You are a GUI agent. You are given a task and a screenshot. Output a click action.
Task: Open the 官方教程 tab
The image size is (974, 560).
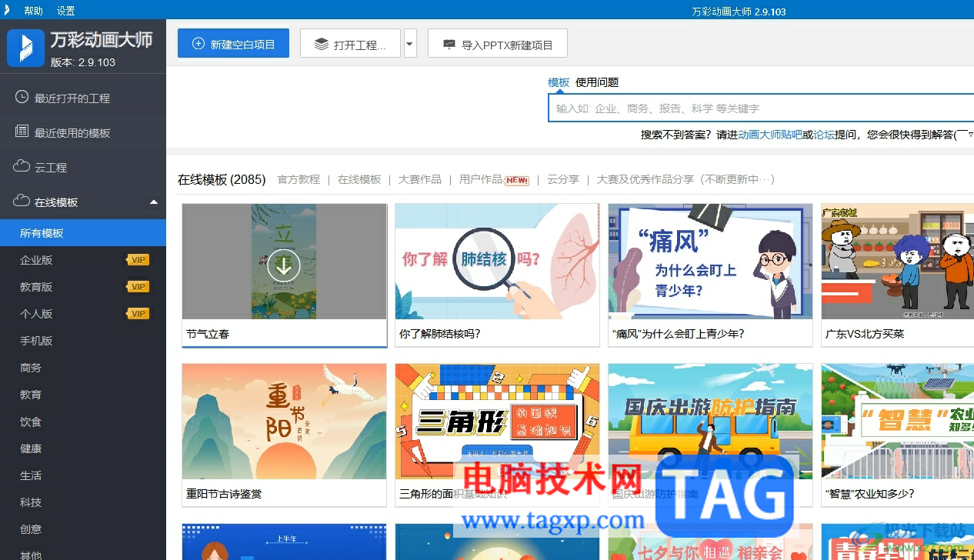click(x=299, y=179)
